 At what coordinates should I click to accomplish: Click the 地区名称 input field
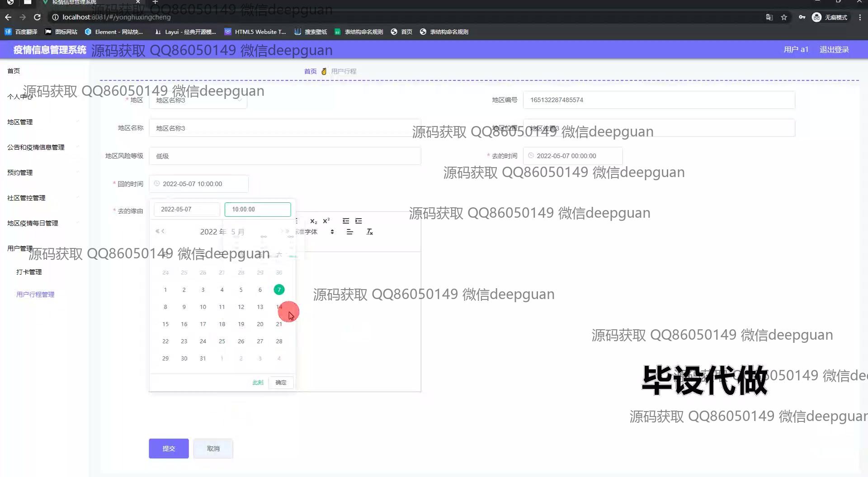(x=285, y=128)
